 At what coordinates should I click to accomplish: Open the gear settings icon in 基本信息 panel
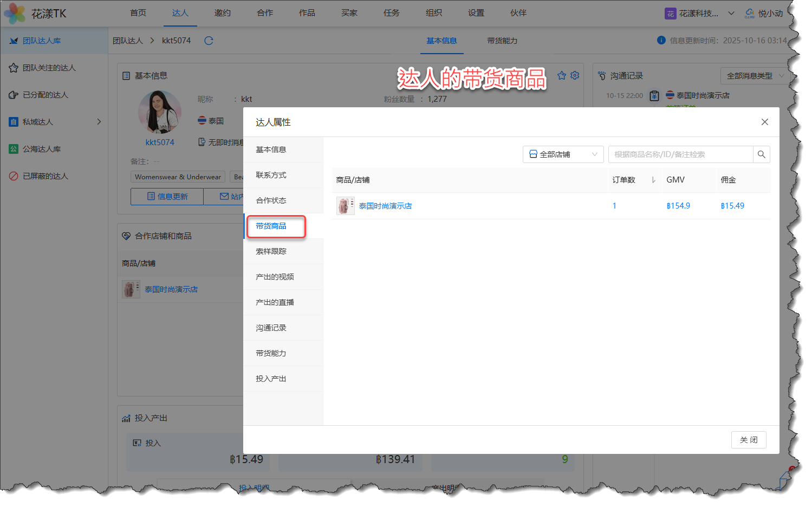[575, 76]
